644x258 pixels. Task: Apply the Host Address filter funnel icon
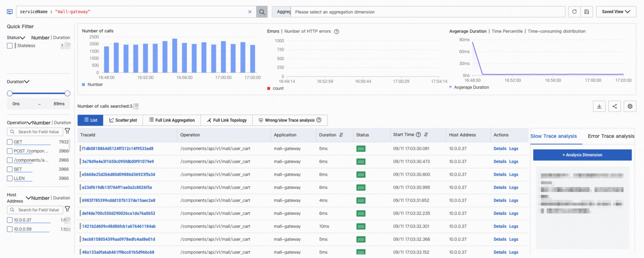[67, 209]
